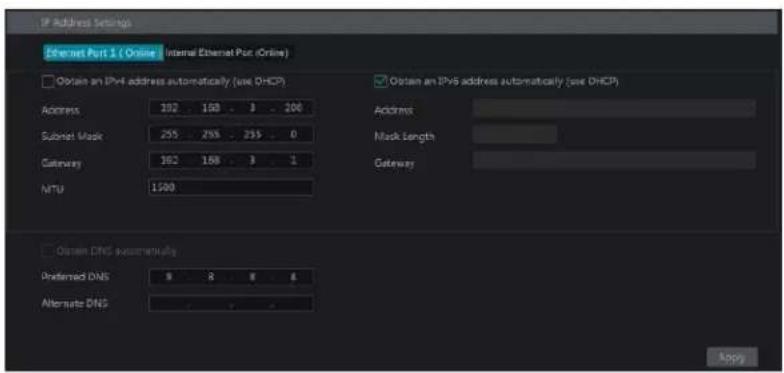The image size is (784, 373).
Task: Click the MTU field showing 1500
Action: (x=231, y=188)
